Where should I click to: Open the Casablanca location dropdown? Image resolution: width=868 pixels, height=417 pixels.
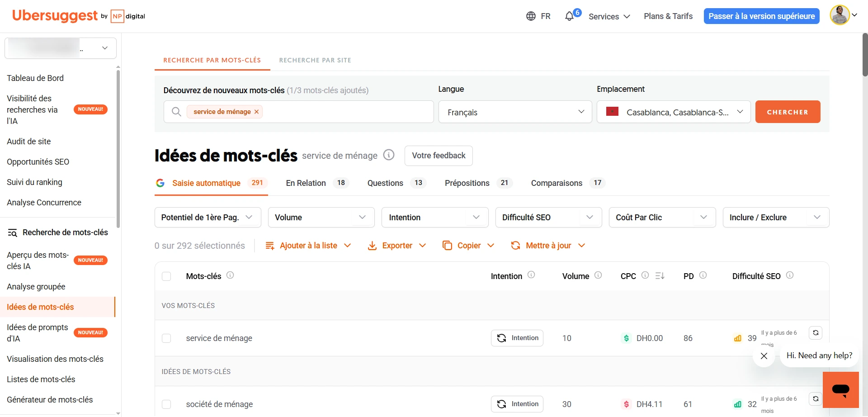point(673,112)
